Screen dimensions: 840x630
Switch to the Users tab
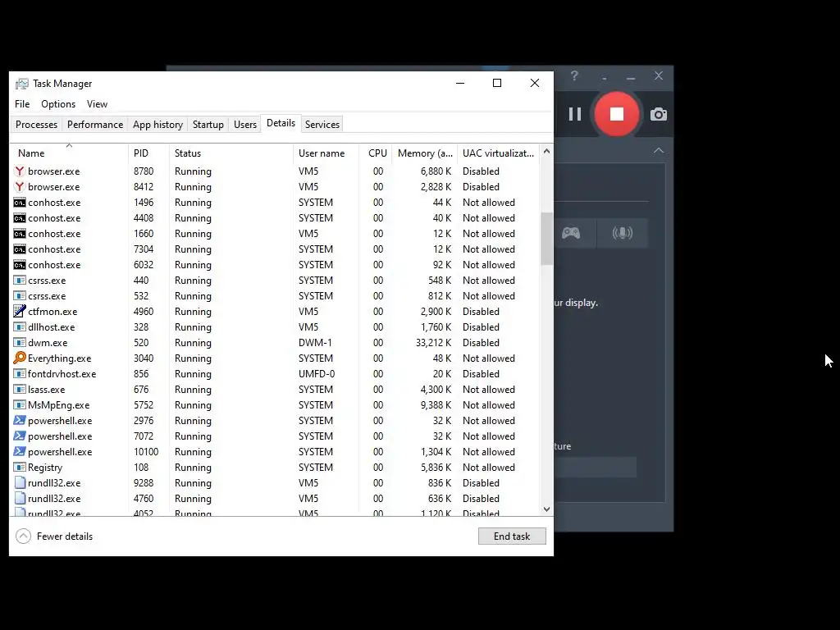coord(244,125)
